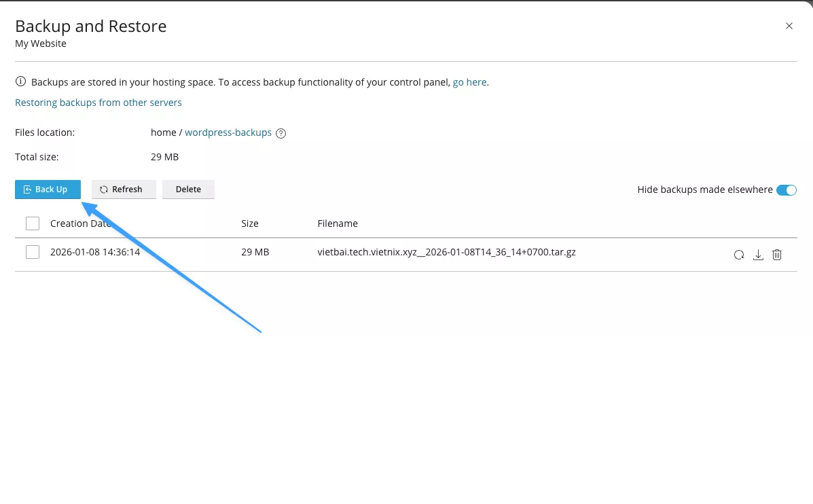Click the Refresh button
Viewport: 813px width, 504px height.
[x=124, y=189]
